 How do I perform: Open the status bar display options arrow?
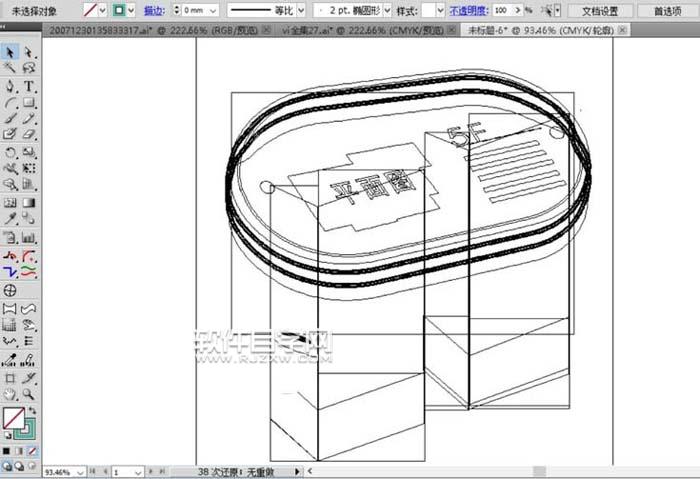pyautogui.click(x=297, y=471)
